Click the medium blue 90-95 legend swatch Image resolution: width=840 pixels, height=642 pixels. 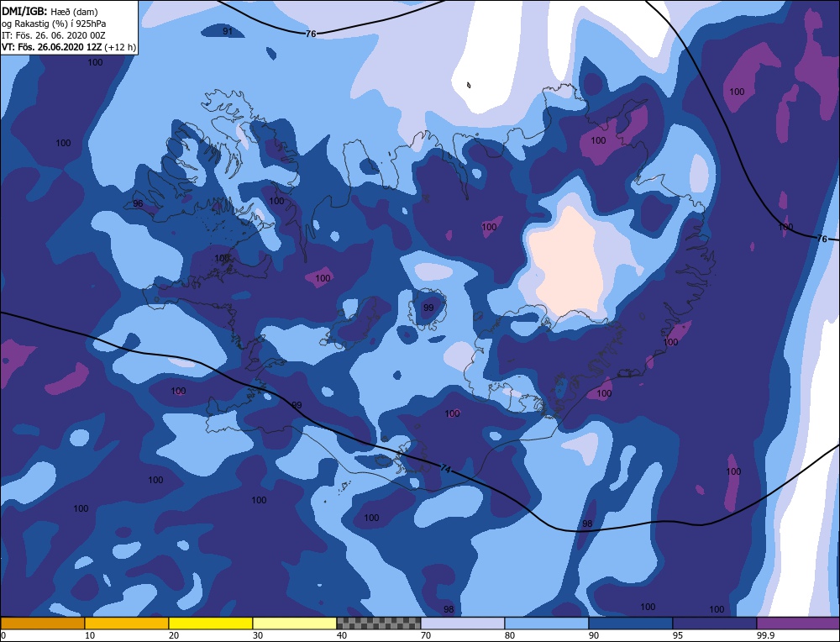point(631,623)
